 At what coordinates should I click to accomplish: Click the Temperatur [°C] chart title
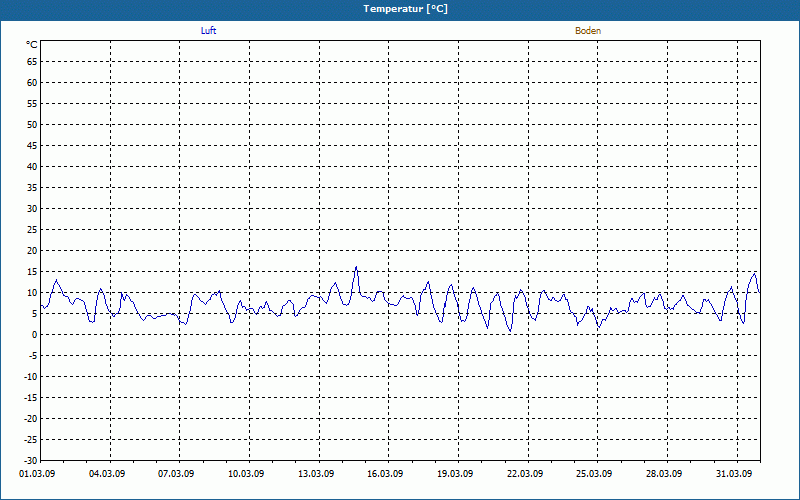[x=406, y=9]
